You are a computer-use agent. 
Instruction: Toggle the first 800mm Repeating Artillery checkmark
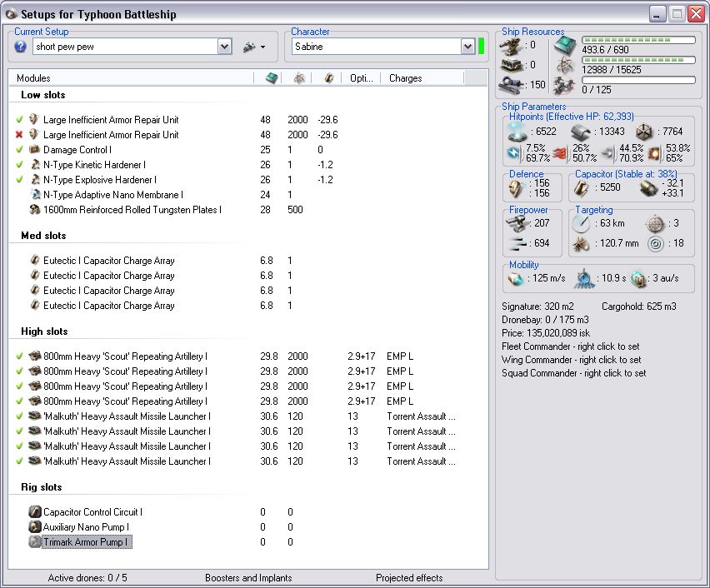coord(19,356)
